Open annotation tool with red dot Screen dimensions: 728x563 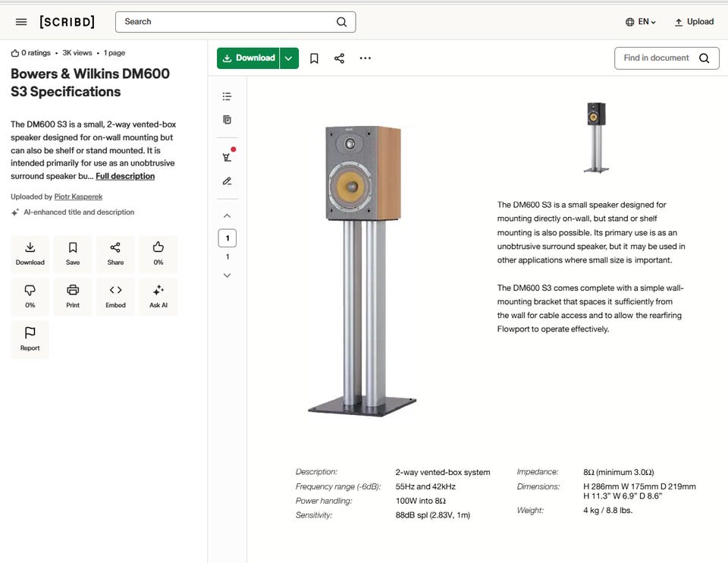pos(227,156)
